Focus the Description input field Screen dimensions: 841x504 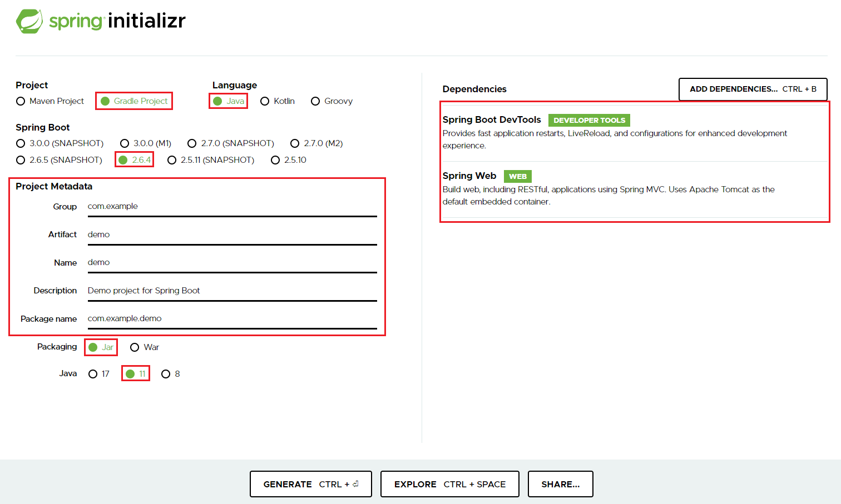232,291
